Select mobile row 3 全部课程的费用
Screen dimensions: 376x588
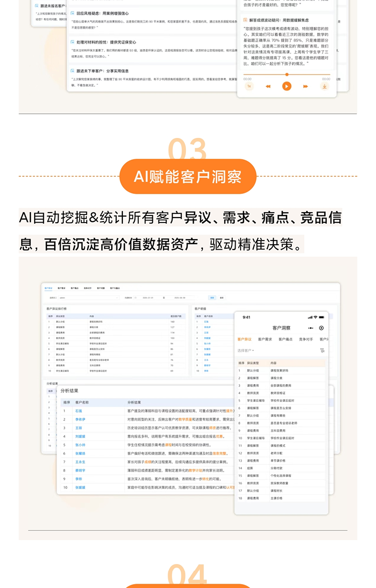coord(281,385)
